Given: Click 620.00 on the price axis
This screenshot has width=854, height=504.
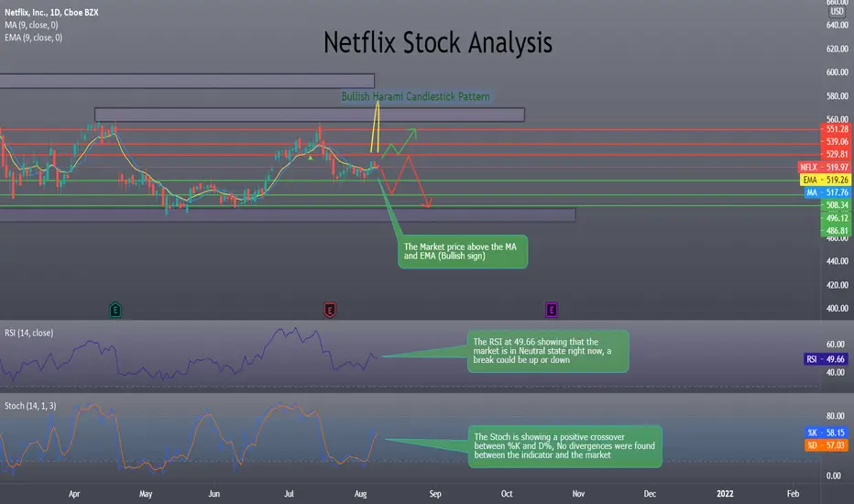Looking at the screenshot, I should click(838, 49).
